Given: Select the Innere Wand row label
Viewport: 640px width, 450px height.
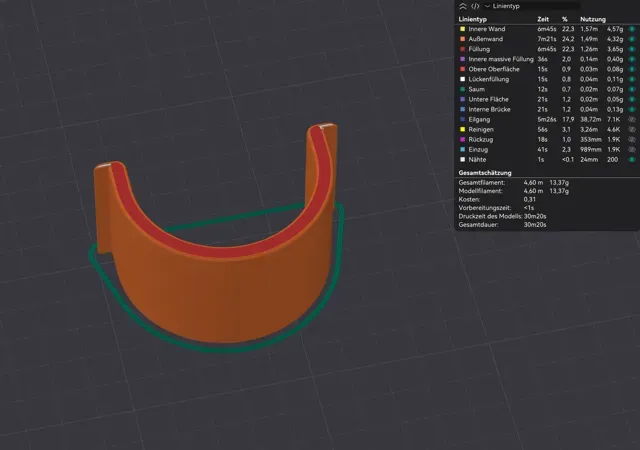Looking at the screenshot, I should [487, 29].
